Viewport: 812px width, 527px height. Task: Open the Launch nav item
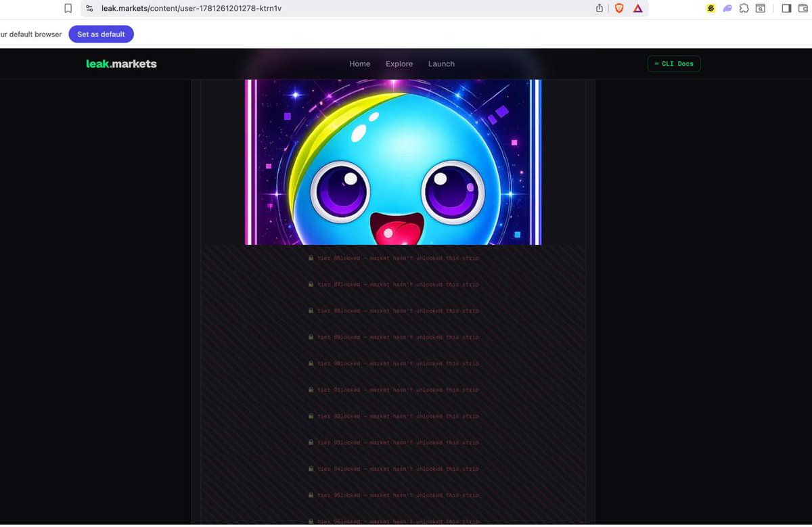point(441,64)
